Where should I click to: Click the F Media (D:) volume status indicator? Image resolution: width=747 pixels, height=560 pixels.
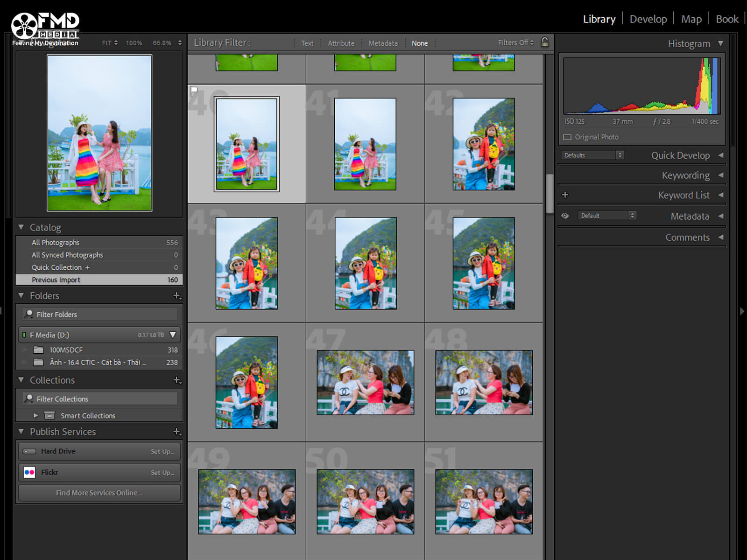[24, 335]
